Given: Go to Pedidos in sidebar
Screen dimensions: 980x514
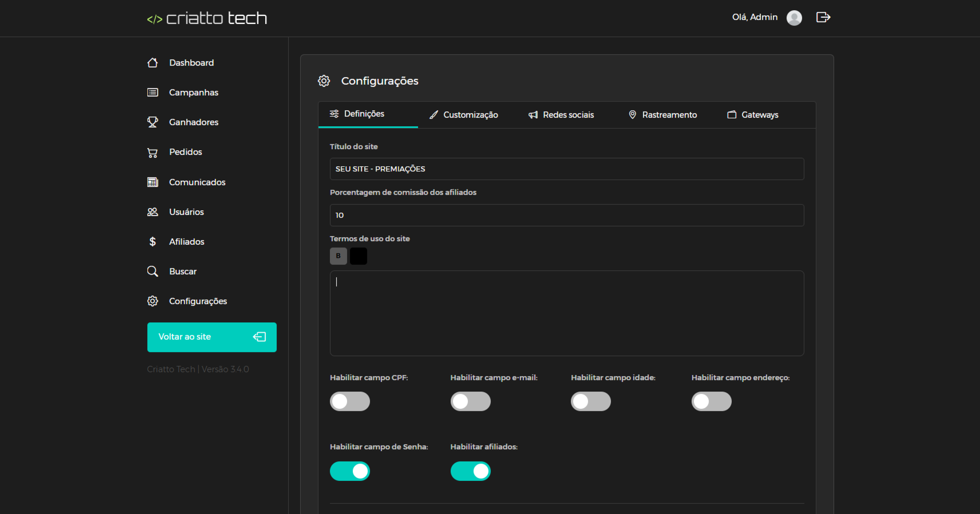Looking at the screenshot, I should pyautogui.click(x=186, y=152).
